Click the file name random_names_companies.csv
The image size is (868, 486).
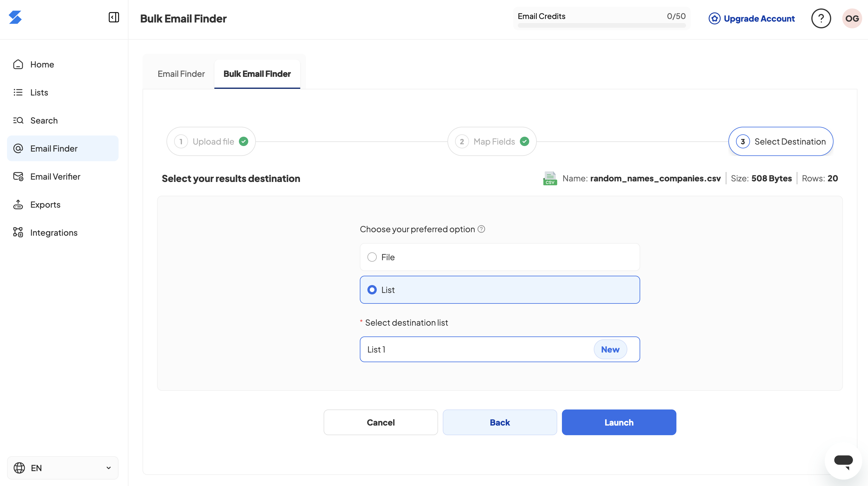click(655, 178)
